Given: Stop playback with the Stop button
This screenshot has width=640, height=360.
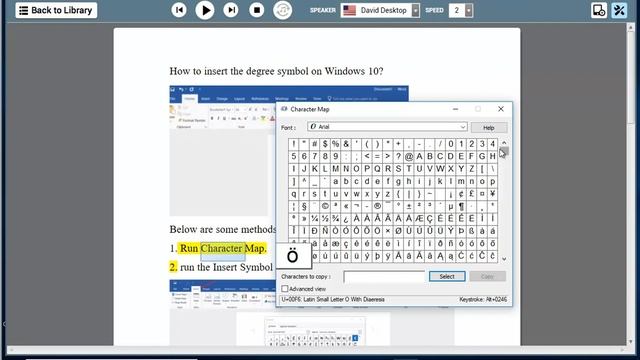Looking at the screenshot, I should point(257,10).
